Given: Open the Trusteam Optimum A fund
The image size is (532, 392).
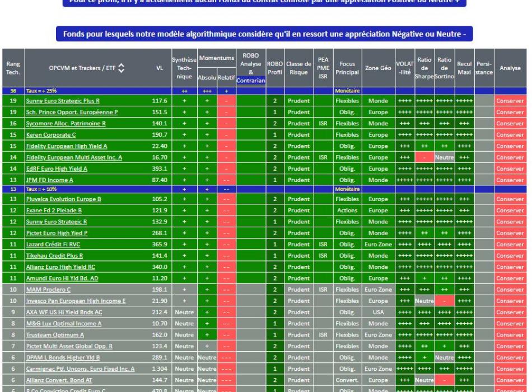Looking at the screenshot, I should point(55,335).
